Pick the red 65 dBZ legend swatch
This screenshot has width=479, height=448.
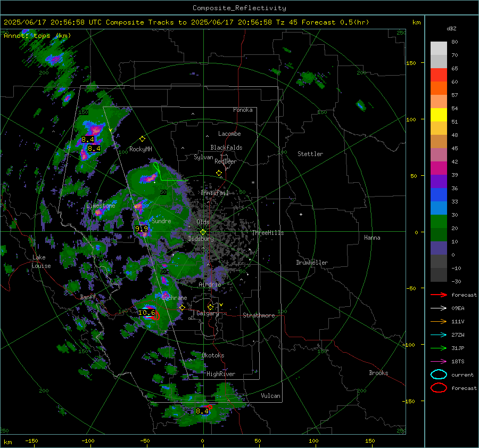coord(439,75)
